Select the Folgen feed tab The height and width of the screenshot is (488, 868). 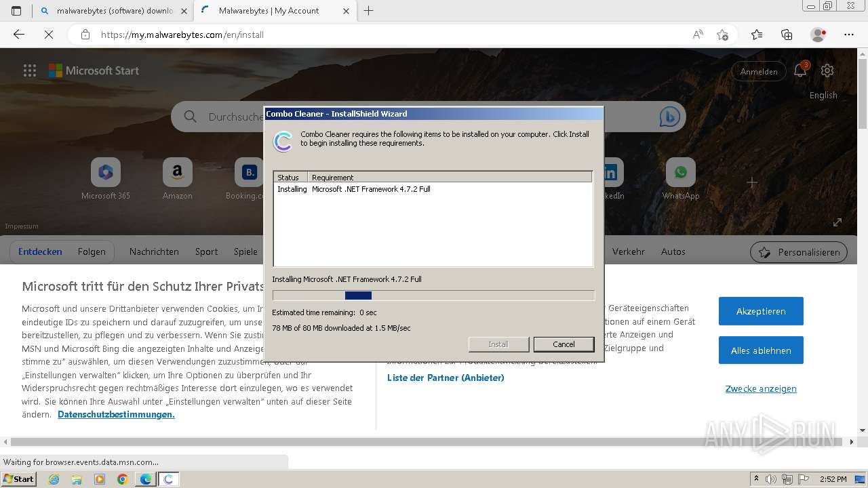point(92,251)
